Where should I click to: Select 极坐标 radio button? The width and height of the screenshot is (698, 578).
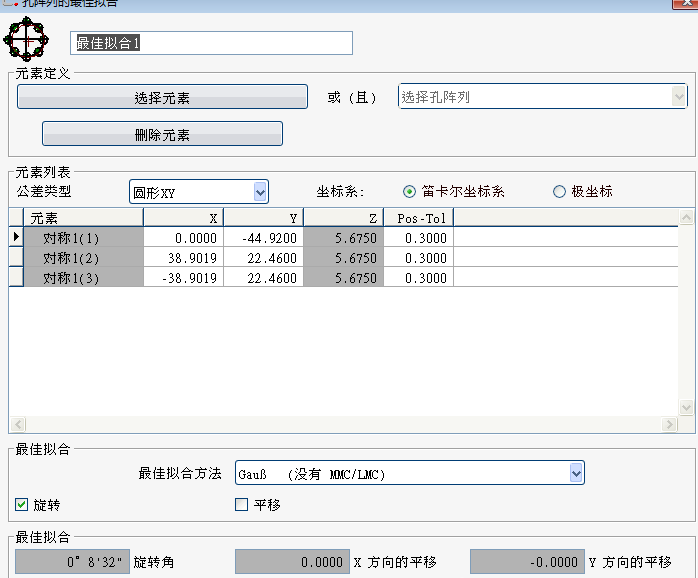559,192
